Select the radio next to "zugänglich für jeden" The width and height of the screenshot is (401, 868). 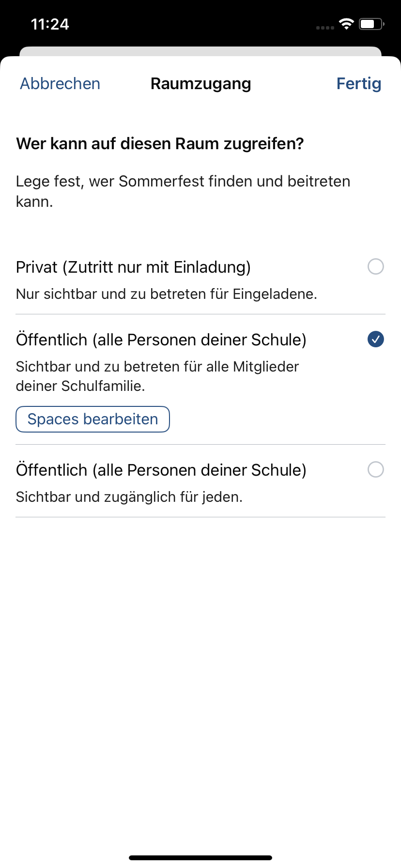tap(376, 469)
